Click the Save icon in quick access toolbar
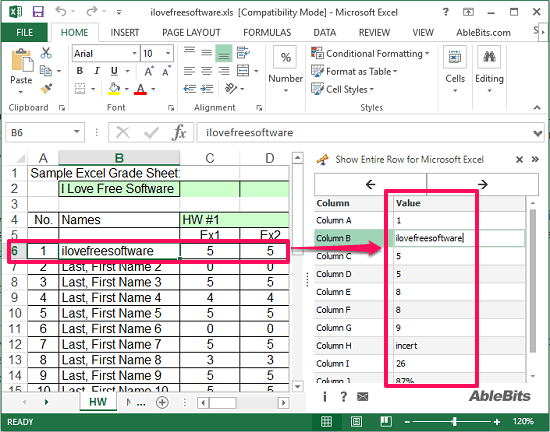The width and height of the screenshot is (550, 432). point(38,12)
